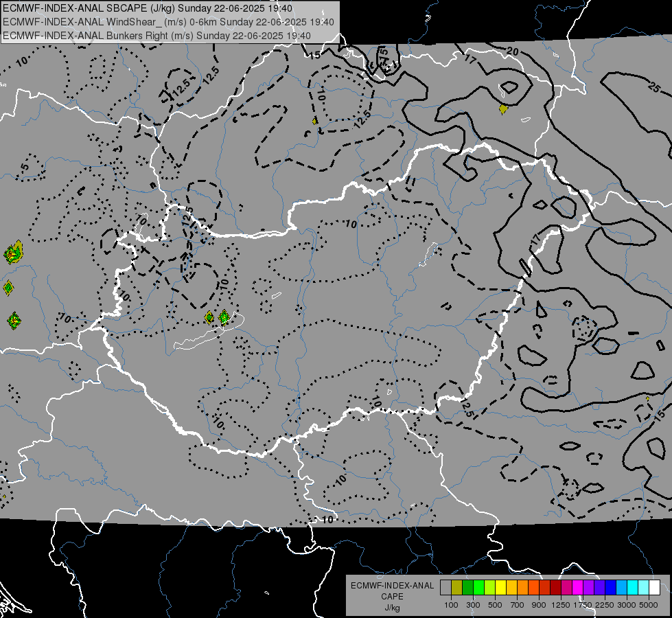672x618 pixels.
Task: Select the pure yellow legend swatch
Action: click(x=500, y=588)
